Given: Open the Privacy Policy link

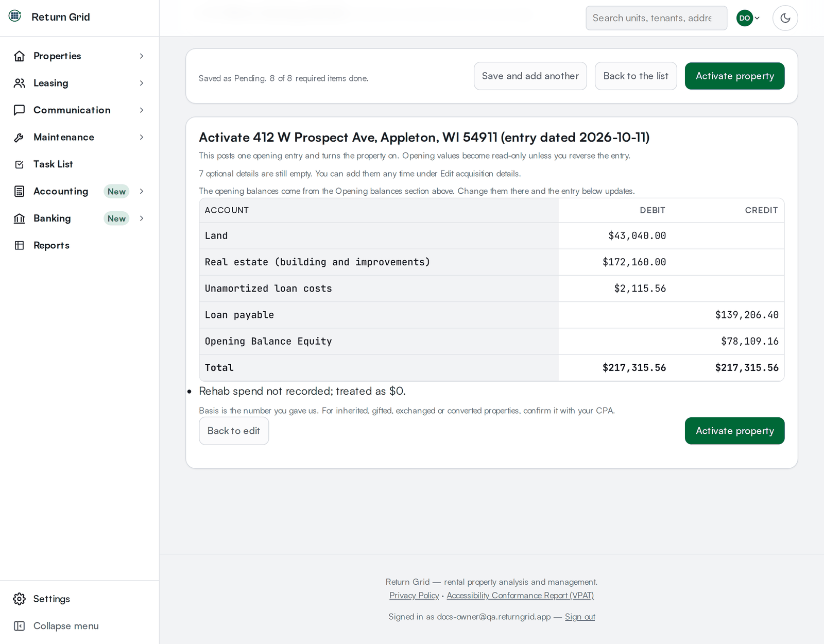Looking at the screenshot, I should click(x=414, y=596).
